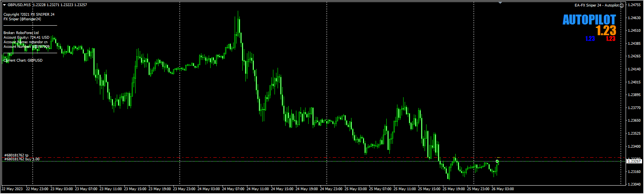Select the #680181762 tp line label
644x194 pixels.
click(x=16, y=155)
